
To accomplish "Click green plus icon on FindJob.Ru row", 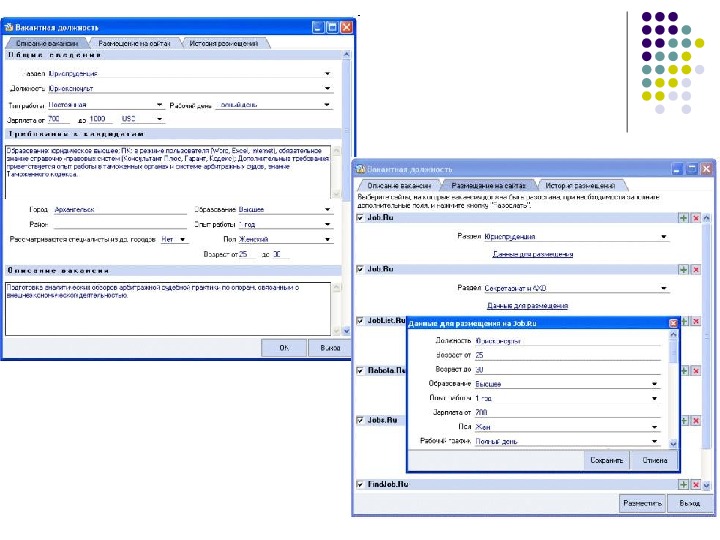I will (x=683, y=484).
